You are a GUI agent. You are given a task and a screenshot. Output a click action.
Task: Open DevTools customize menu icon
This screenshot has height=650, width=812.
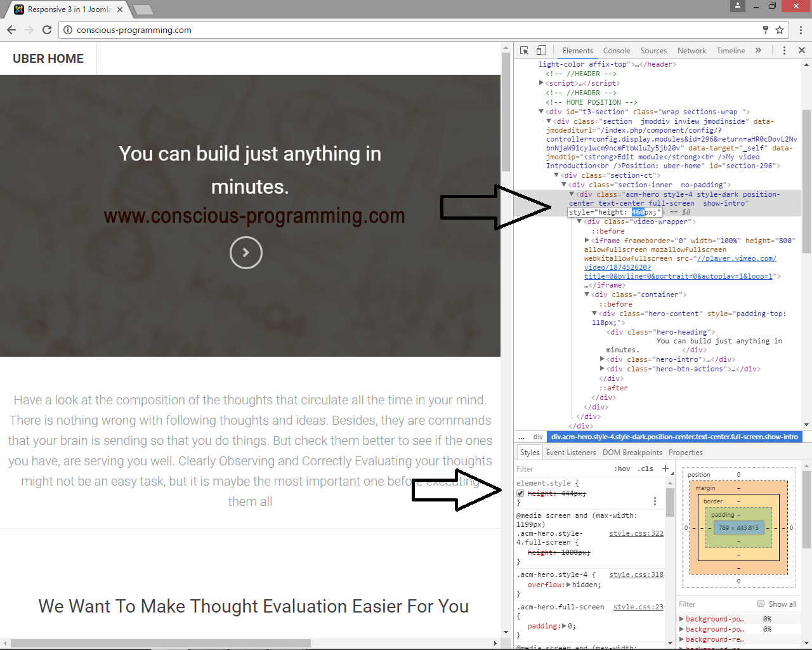(784, 51)
